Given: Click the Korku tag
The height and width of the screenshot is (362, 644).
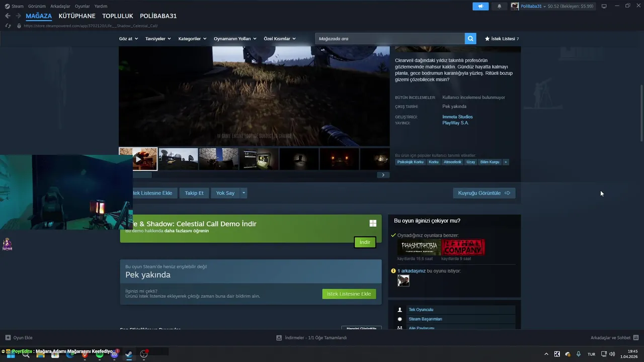Looking at the screenshot, I should 433,162.
